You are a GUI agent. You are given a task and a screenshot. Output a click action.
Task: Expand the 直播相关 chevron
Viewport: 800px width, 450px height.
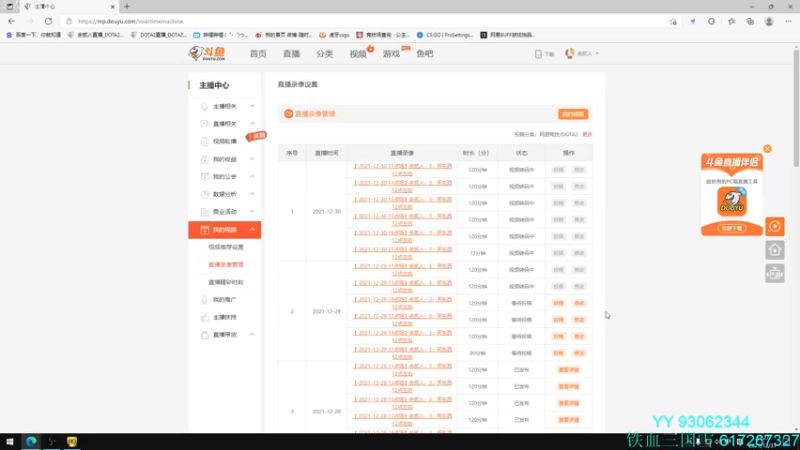(252, 123)
